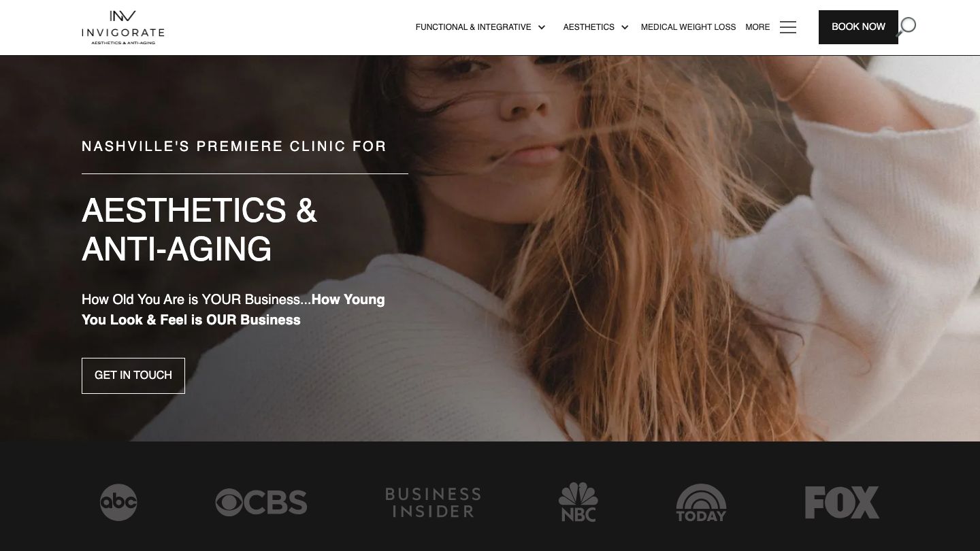
Task: Click the Get In Touch button
Action: pos(133,375)
